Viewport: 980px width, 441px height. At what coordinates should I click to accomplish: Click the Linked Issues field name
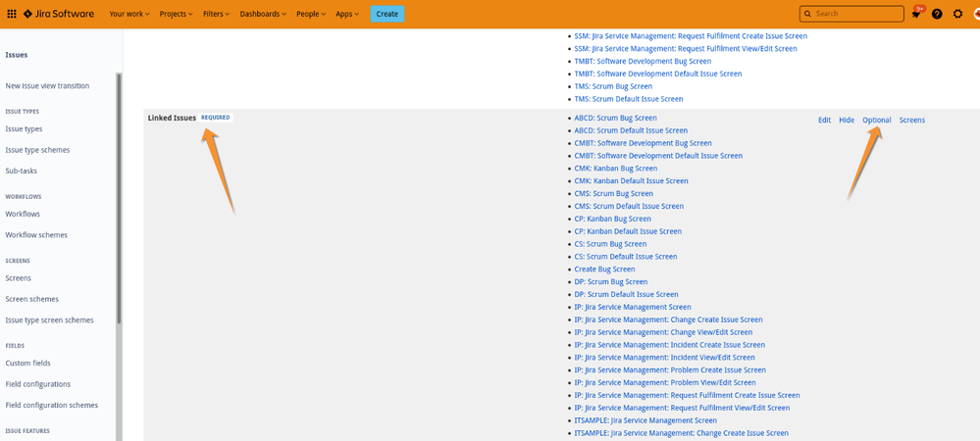tap(172, 118)
